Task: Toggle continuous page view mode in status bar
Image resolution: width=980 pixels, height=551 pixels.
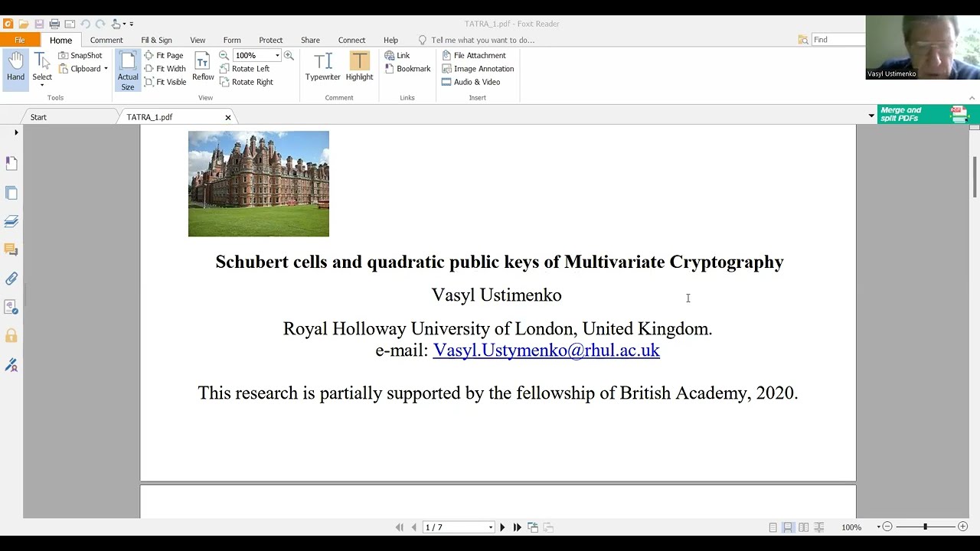Action: coord(788,527)
